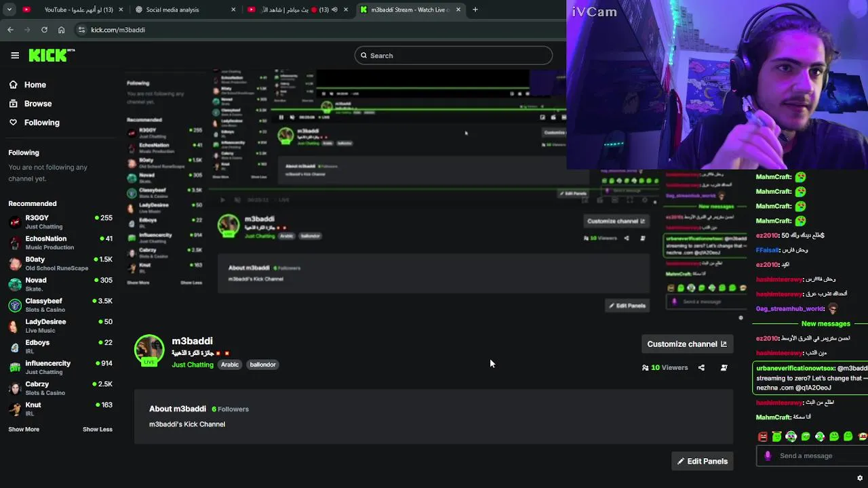868x488 pixels.
Task: Open Edboys channel in left sidebar
Action: click(60, 346)
